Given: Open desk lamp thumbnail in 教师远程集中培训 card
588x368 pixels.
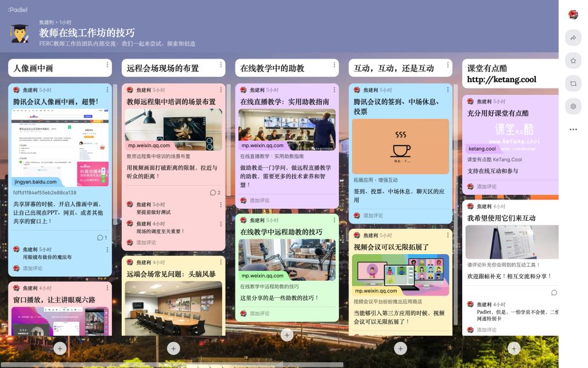Looking at the screenshot, I should tap(173, 129).
